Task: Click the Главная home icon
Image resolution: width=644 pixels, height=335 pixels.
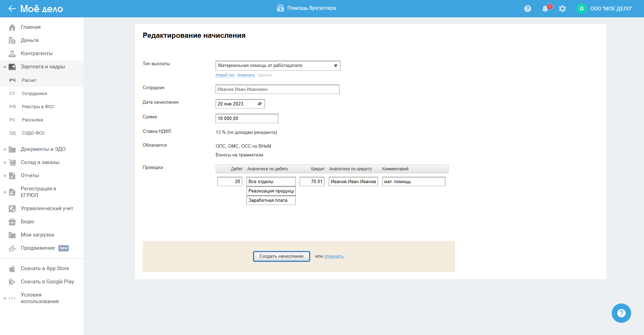Action: click(12, 27)
